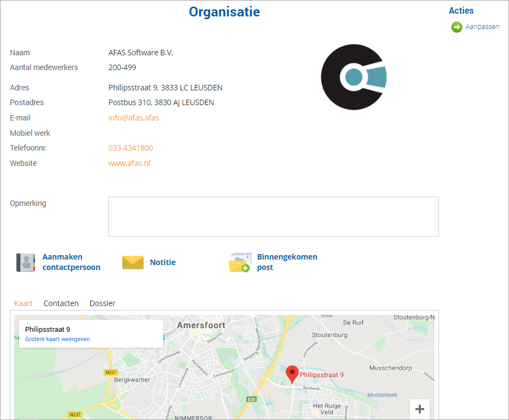Screen dimensions: 509x420
Task: Click the address Philipsstraat 9, 3833 LC LEUSDEN
Action: point(165,88)
